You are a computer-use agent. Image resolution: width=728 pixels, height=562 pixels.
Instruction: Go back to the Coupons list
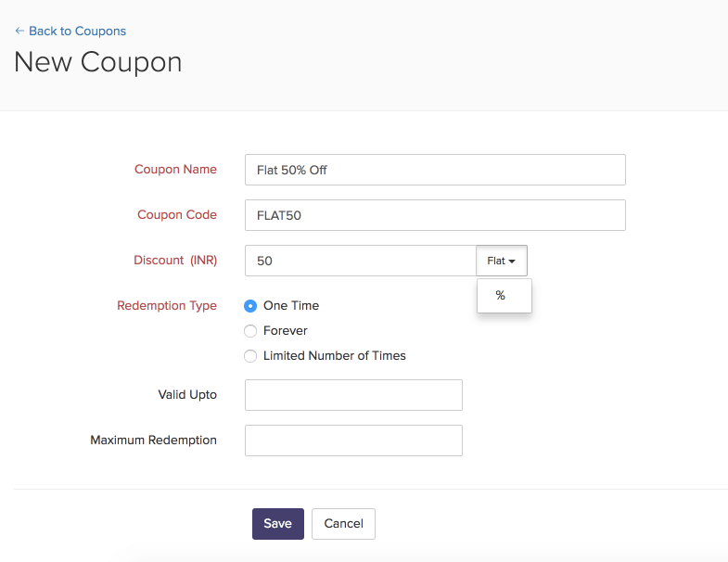pos(70,31)
